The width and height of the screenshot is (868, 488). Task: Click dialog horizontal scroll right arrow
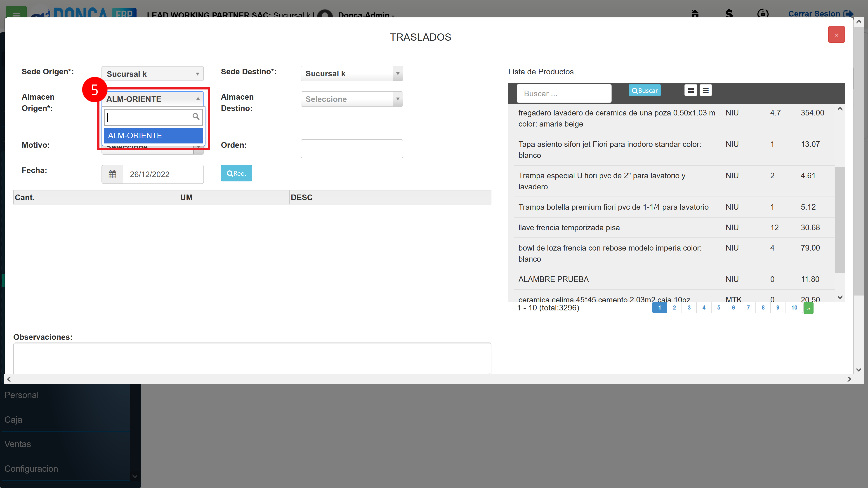point(849,379)
